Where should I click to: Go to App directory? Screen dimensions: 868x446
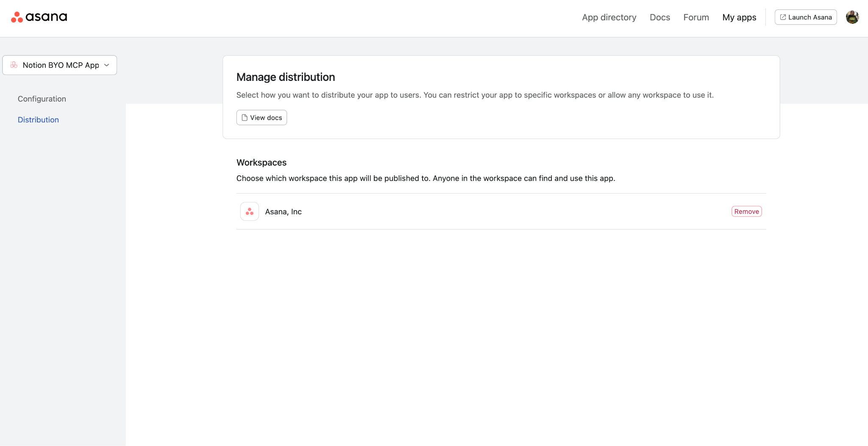[x=609, y=17]
